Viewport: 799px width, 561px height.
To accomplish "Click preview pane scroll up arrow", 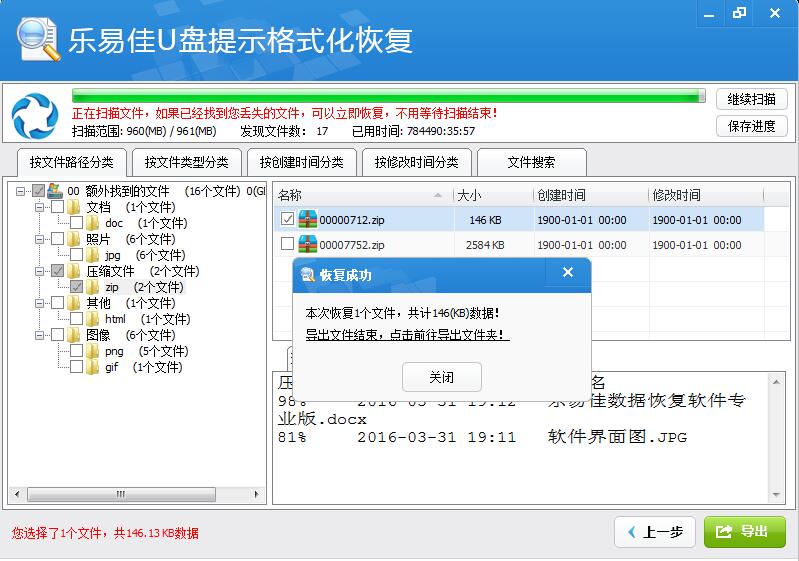I will 776,382.
